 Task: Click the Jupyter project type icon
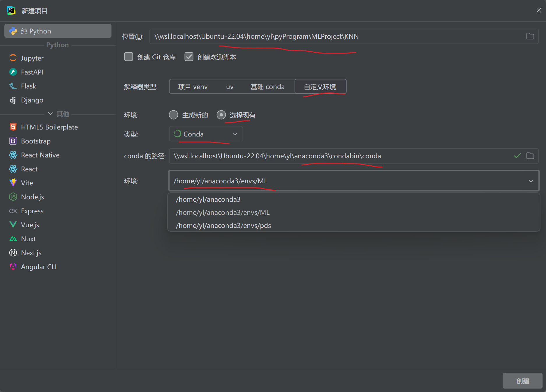click(x=13, y=58)
